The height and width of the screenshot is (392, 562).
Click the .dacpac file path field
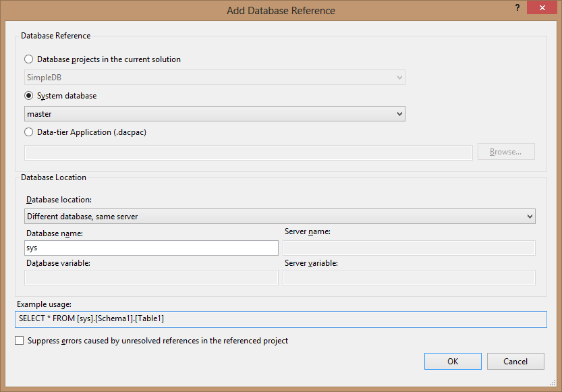point(248,152)
